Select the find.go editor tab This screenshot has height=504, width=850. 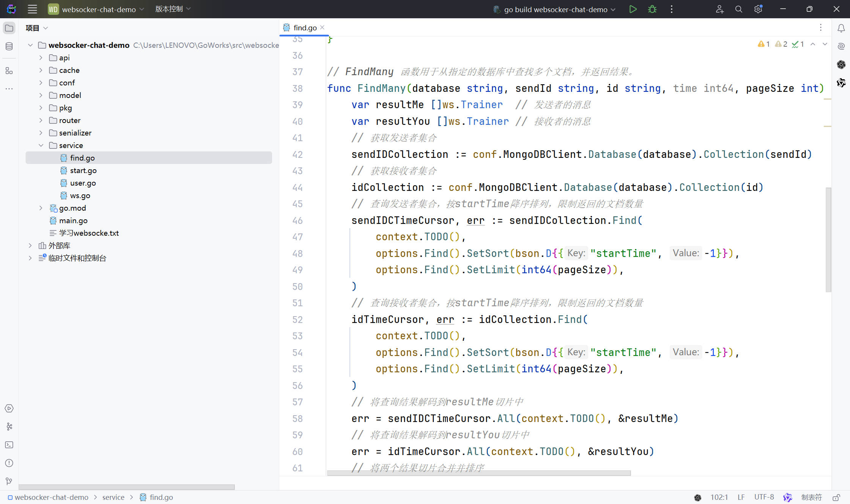pyautogui.click(x=304, y=27)
